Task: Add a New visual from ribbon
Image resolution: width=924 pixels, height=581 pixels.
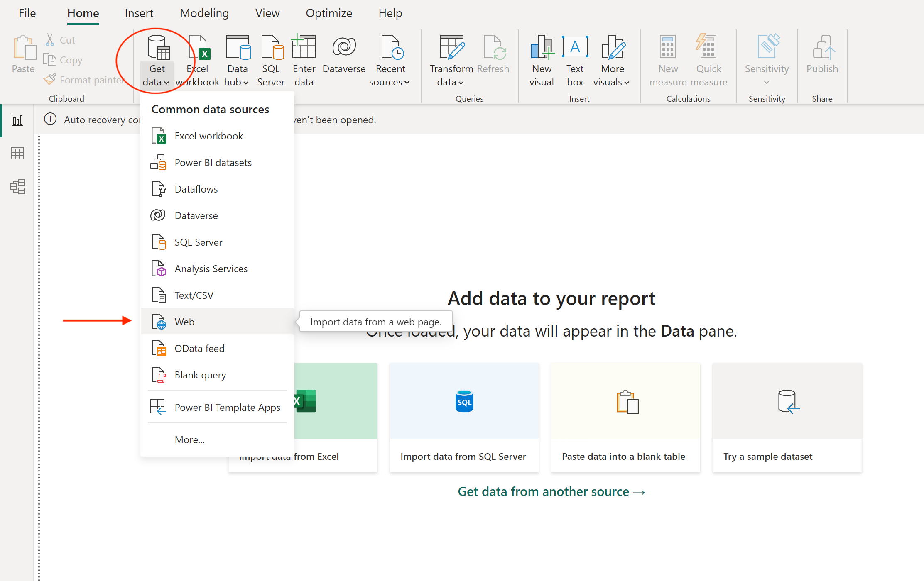Action: 542,60
